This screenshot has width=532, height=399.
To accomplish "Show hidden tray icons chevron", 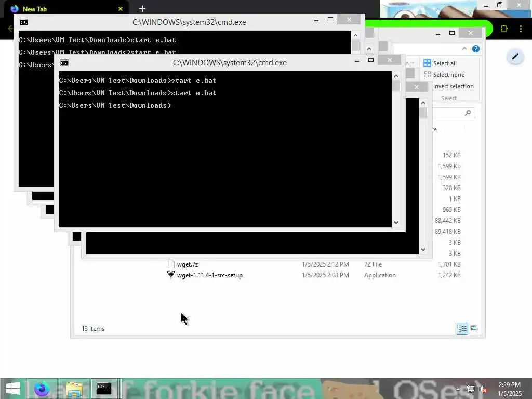I will [458, 389].
